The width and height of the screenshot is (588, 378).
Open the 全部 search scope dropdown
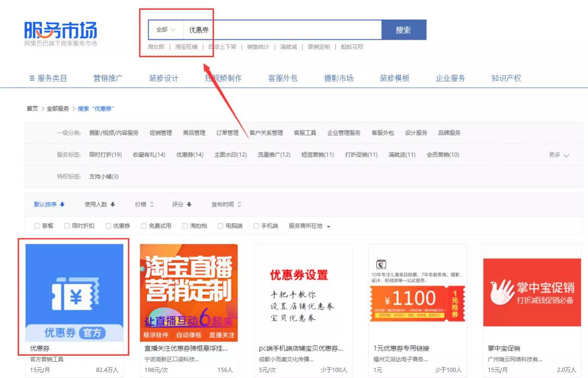coord(166,29)
